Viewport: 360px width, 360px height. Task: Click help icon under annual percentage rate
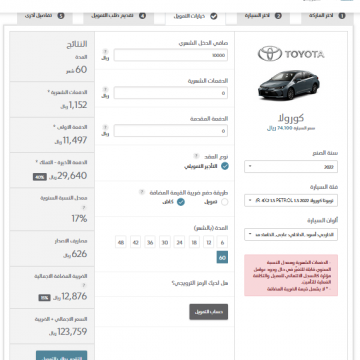(x=84, y=207)
